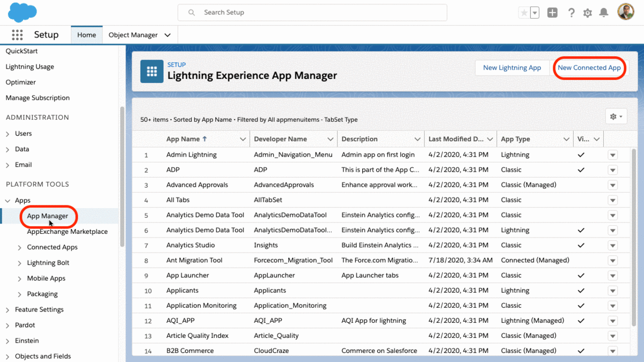Image resolution: width=644 pixels, height=362 pixels.
Task: Open the notifications bell
Action: pyautogui.click(x=604, y=13)
